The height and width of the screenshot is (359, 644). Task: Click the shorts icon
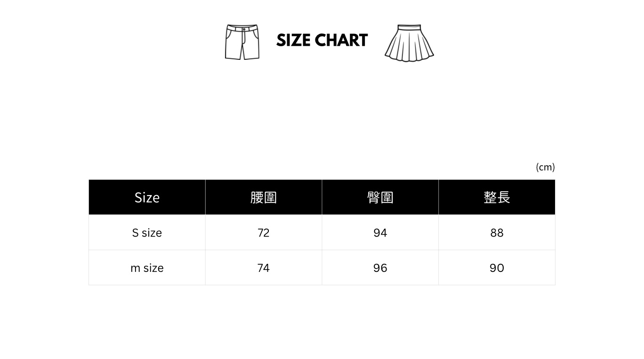click(x=242, y=43)
